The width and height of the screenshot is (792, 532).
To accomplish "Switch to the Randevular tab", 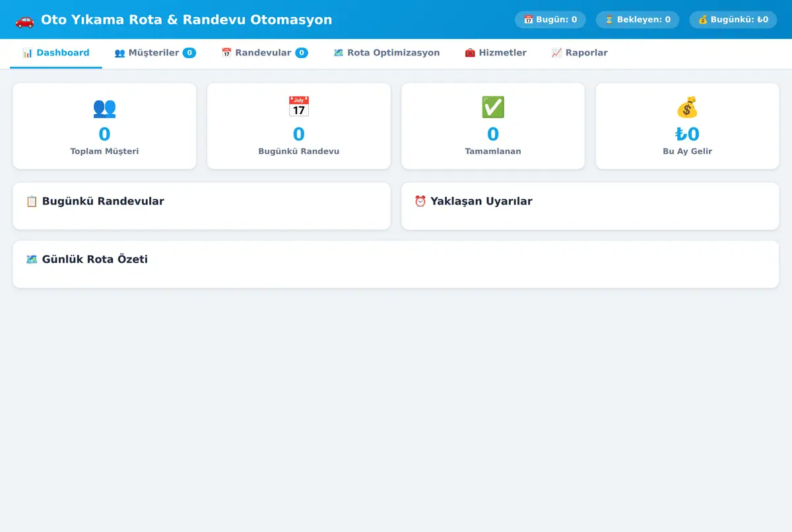I will [x=265, y=53].
